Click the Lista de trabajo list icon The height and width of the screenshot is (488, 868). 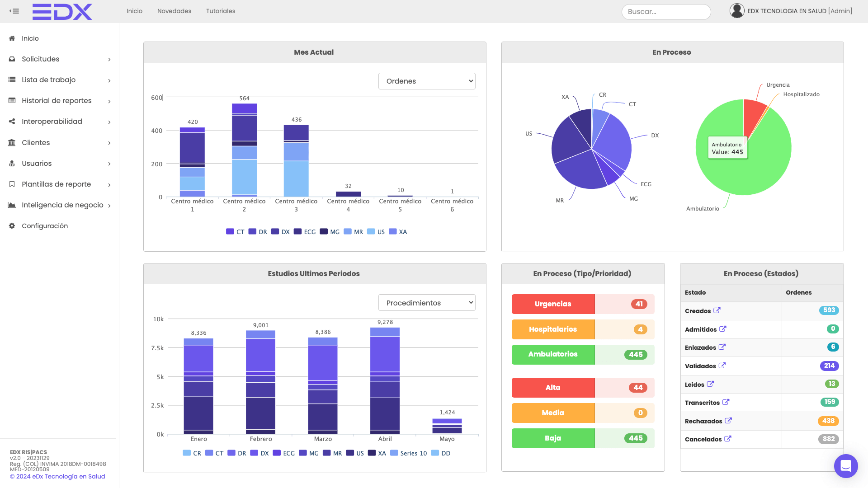[x=12, y=80]
